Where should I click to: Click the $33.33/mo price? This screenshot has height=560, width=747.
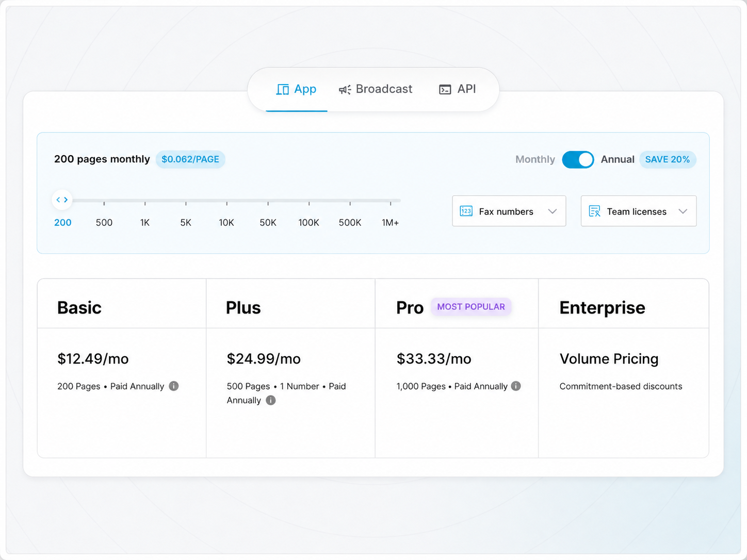pyautogui.click(x=434, y=359)
